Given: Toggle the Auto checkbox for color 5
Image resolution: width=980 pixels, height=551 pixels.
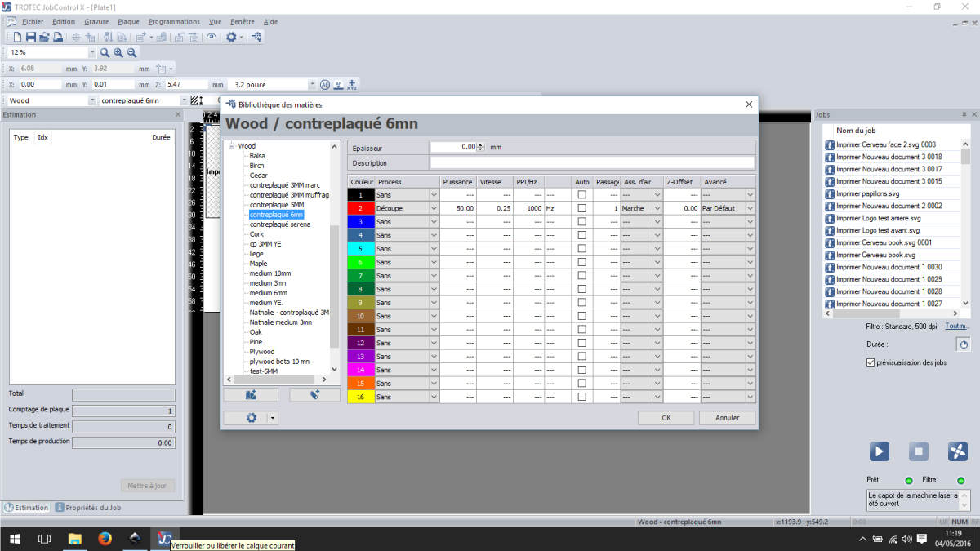Looking at the screenshot, I should pos(582,249).
